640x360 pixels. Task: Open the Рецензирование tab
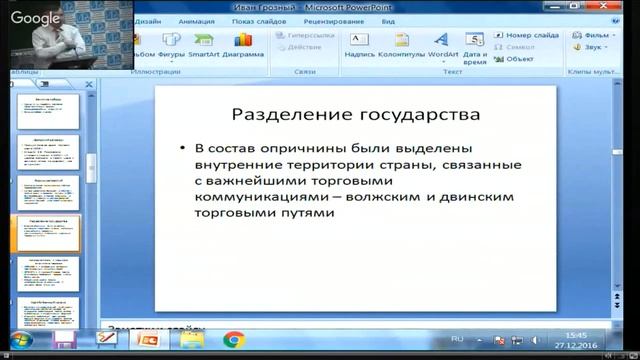click(333, 22)
